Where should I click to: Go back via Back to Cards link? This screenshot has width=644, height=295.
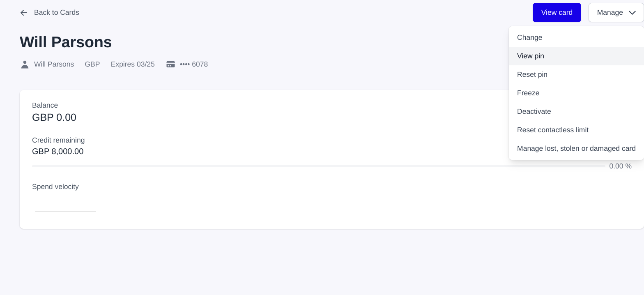tap(56, 13)
